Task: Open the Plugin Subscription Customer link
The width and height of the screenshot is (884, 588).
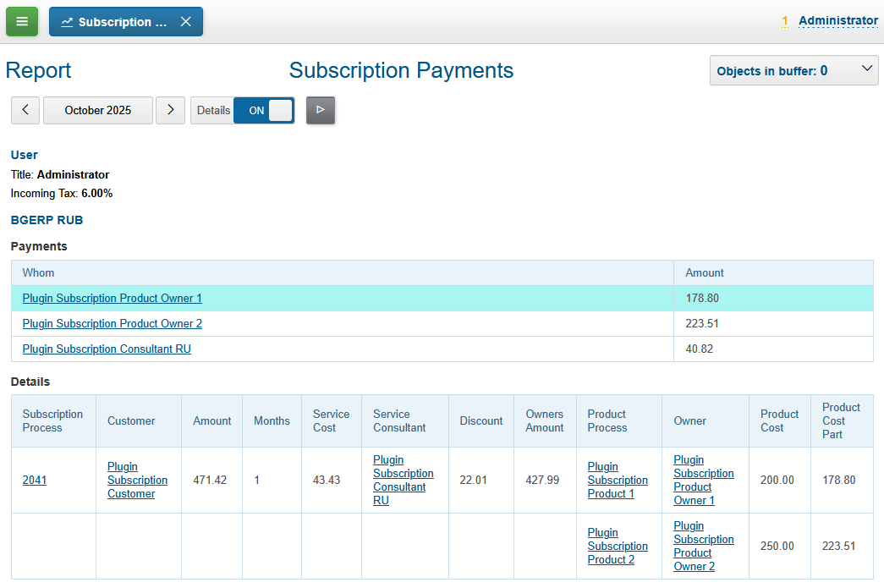Action: tap(137, 480)
